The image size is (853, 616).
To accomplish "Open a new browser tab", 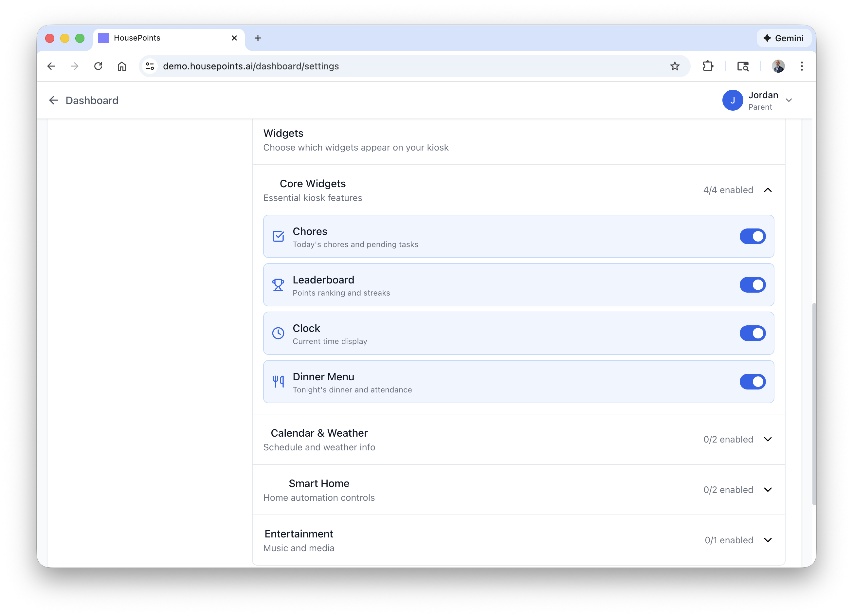I will click(x=258, y=38).
